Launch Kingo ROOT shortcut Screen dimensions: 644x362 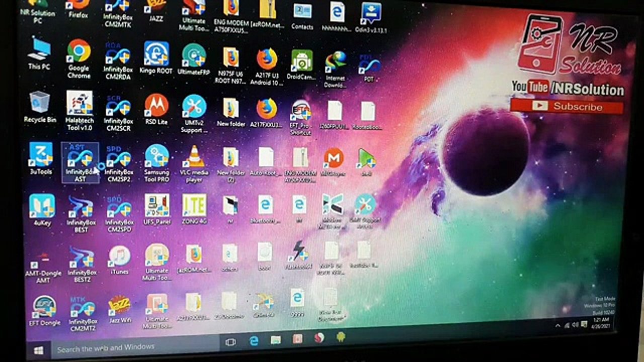156,58
